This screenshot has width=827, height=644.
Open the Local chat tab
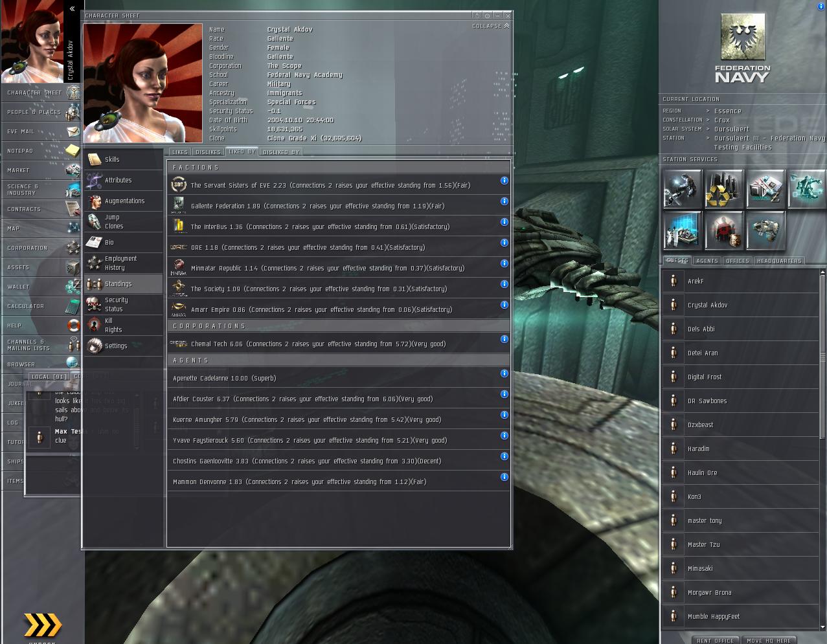(49, 377)
